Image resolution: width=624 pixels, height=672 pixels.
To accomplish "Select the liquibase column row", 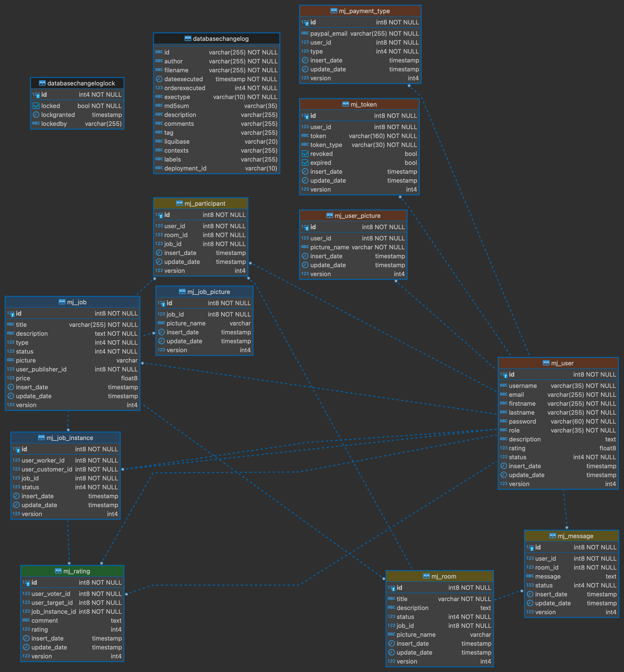I will click(x=216, y=142).
